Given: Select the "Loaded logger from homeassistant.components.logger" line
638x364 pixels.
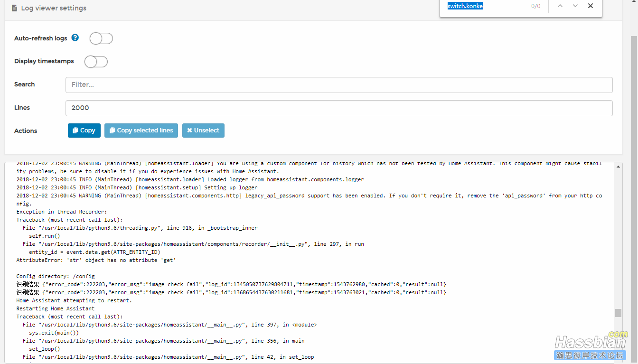Looking at the screenshot, I should coord(190,179).
